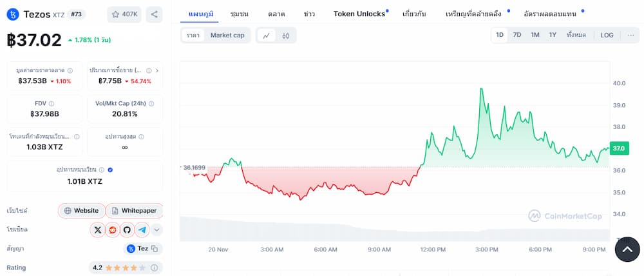Click the 1.01B XTZ circulating supply value

[84, 181]
